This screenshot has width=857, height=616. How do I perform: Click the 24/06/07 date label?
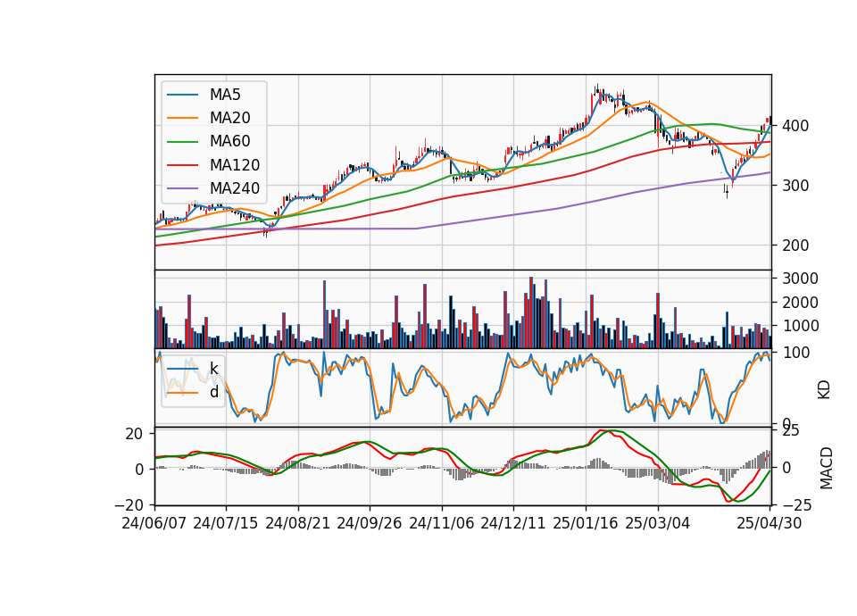pyautogui.click(x=154, y=523)
